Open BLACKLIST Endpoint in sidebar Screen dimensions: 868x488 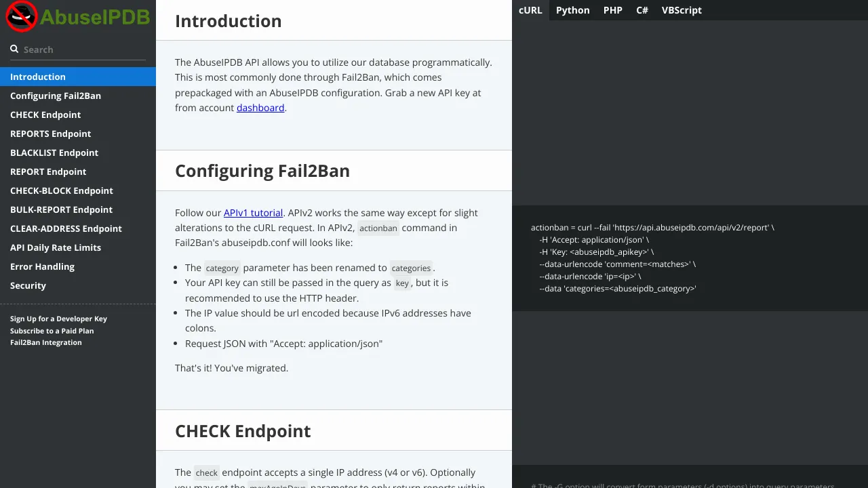click(x=78, y=152)
